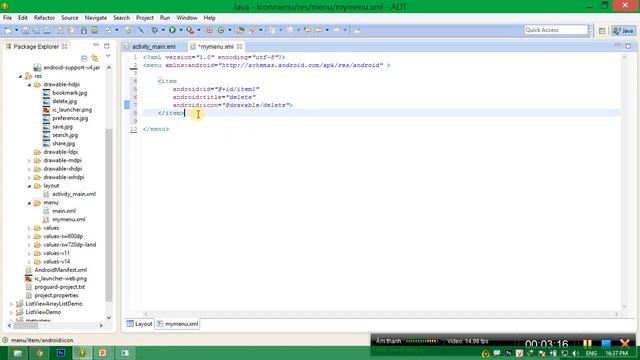Select bookmark.jpg in Package Explorer
The height and width of the screenshot is (360, 640).
(69, 93)
